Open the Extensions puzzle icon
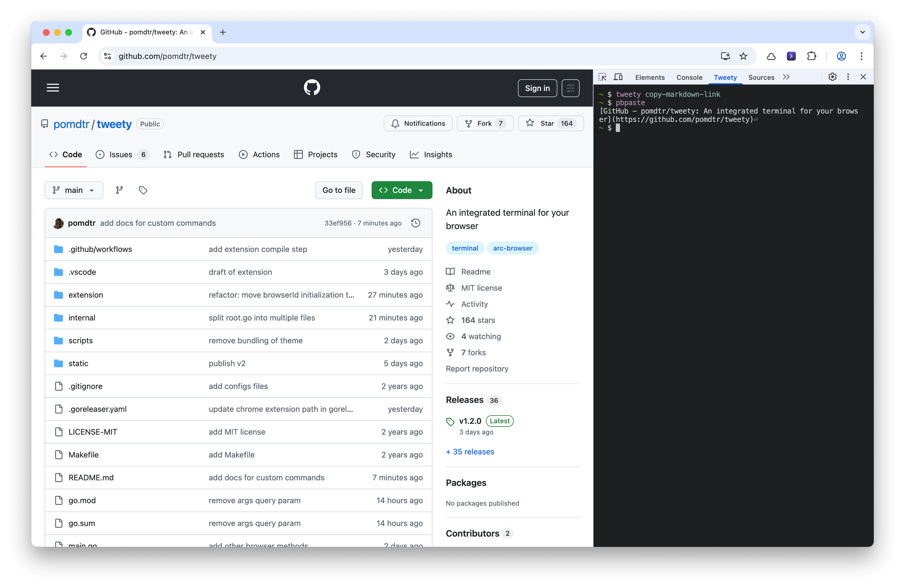The image size is (905, 588). [x=812, y=56]
